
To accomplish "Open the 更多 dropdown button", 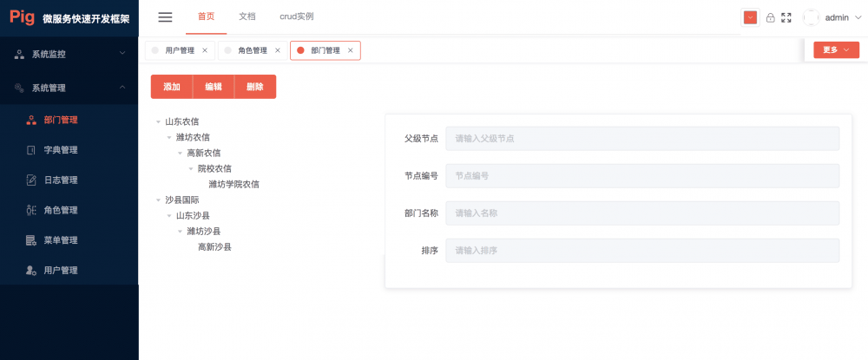I will (836, 49).
